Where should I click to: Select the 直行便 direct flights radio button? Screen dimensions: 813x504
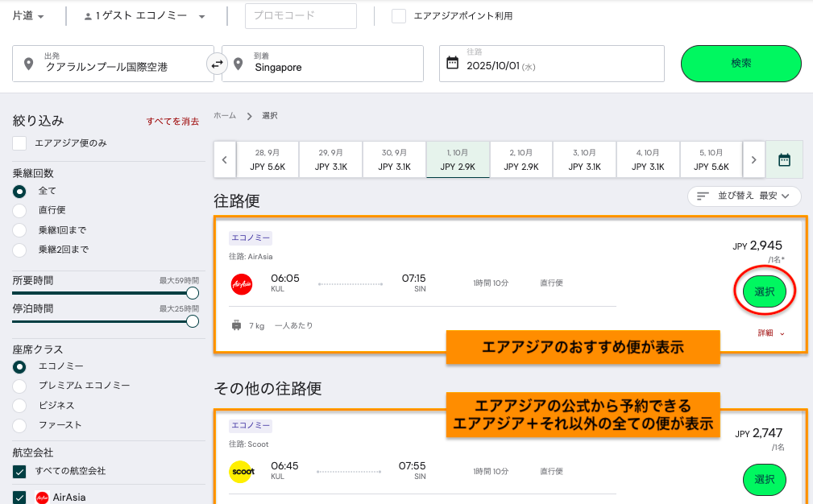[19, 210]
